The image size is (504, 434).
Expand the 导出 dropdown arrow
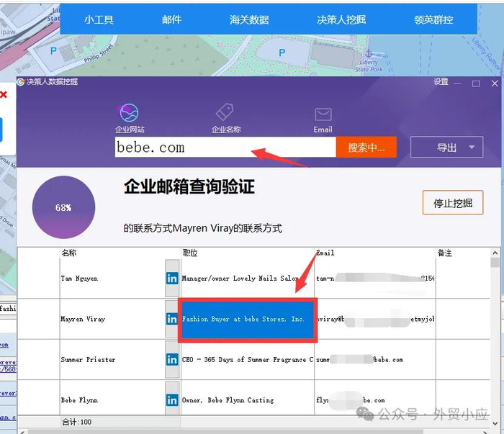(x=472, y=148)
